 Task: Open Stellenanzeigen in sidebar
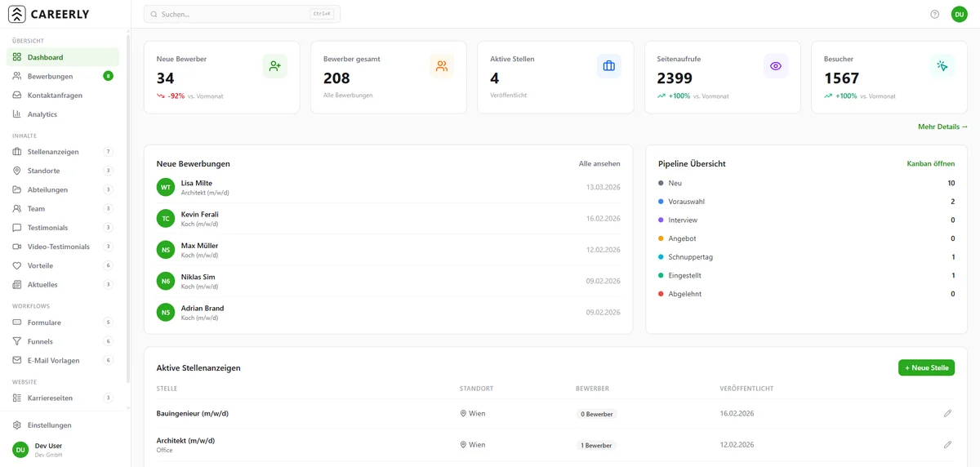pos(63,152)
